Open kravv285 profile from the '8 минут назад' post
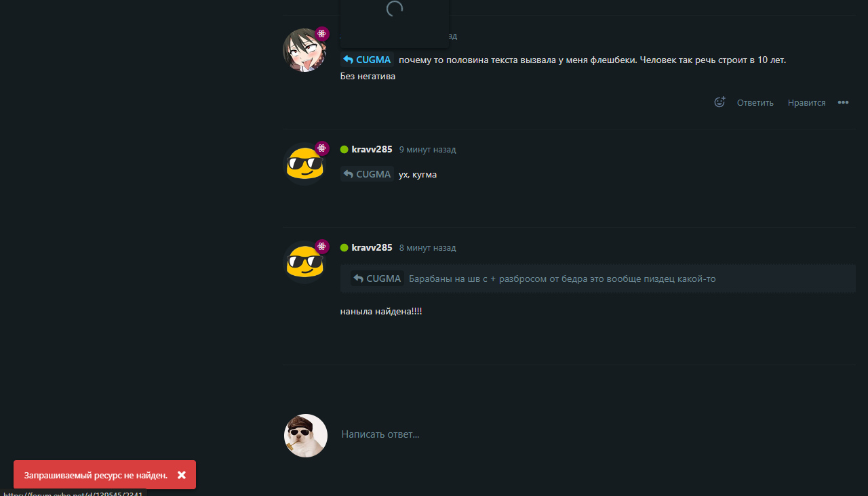 [x=372, y=247]
